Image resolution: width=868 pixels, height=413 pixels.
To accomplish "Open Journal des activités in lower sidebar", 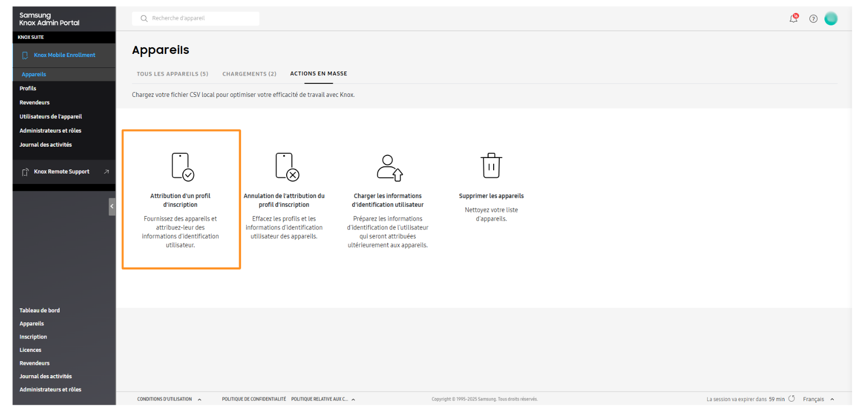I will tap(46, 377).
